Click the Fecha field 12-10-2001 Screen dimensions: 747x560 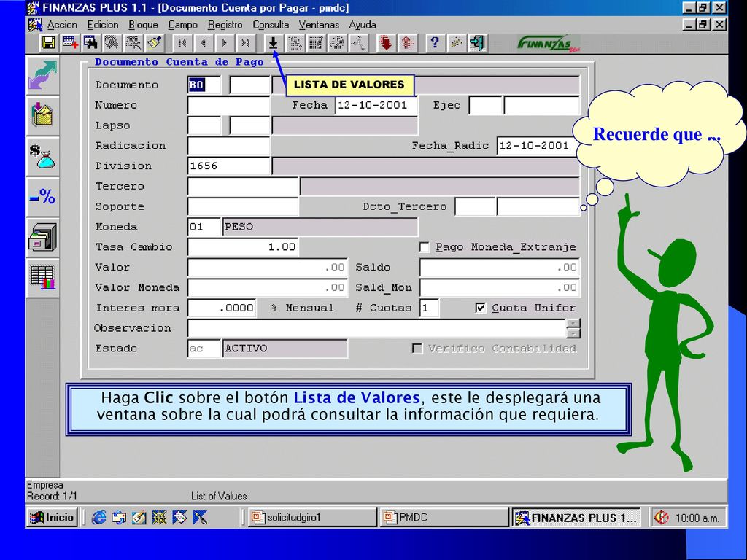[376, 105]
